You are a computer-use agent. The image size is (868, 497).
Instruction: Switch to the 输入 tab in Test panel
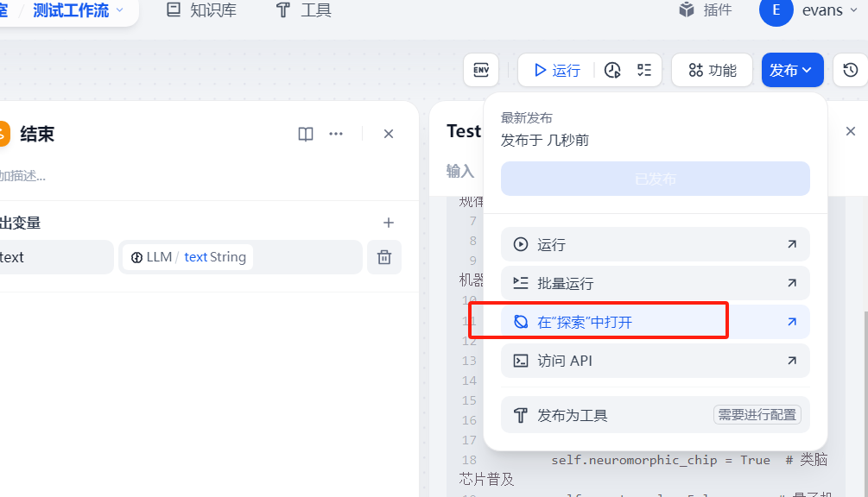[460, 171]
